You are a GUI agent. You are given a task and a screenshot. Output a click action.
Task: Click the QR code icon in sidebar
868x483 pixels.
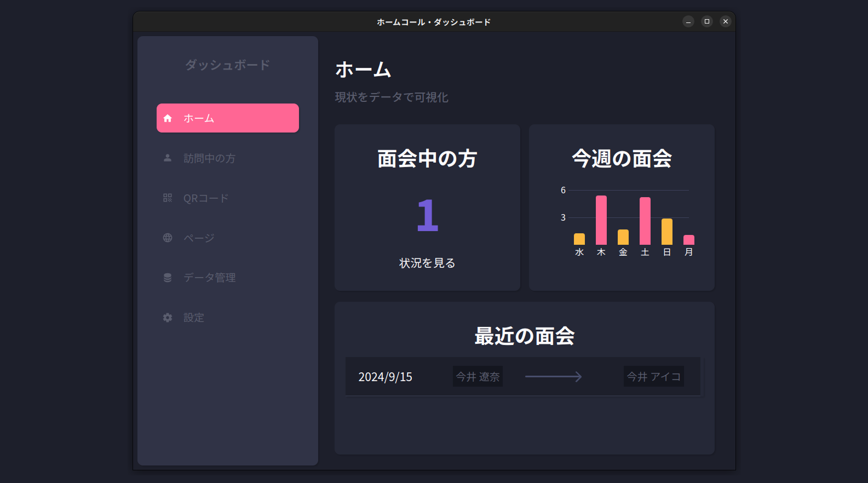[x=168, y=198]
